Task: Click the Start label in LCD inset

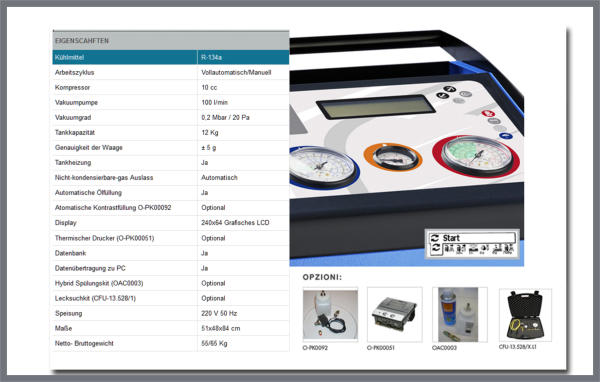Action: (x=451, y=238)
